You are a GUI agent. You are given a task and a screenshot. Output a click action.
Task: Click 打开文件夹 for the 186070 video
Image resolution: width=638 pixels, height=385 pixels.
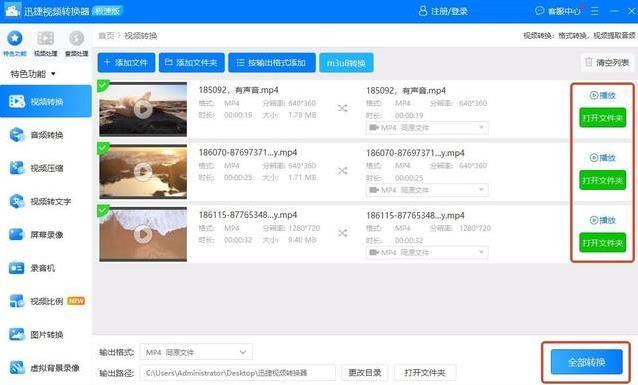603,180
